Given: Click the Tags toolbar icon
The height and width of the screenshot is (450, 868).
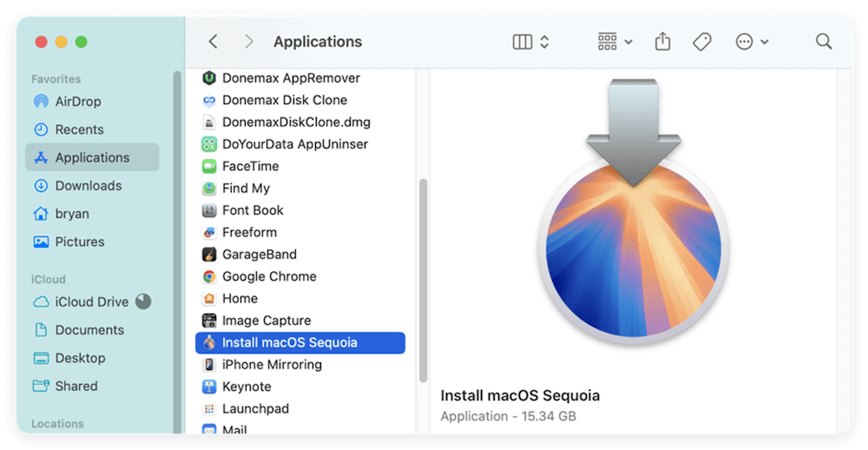Looking at the screenshot, I should pyautogui.click(x=702, y=42).
